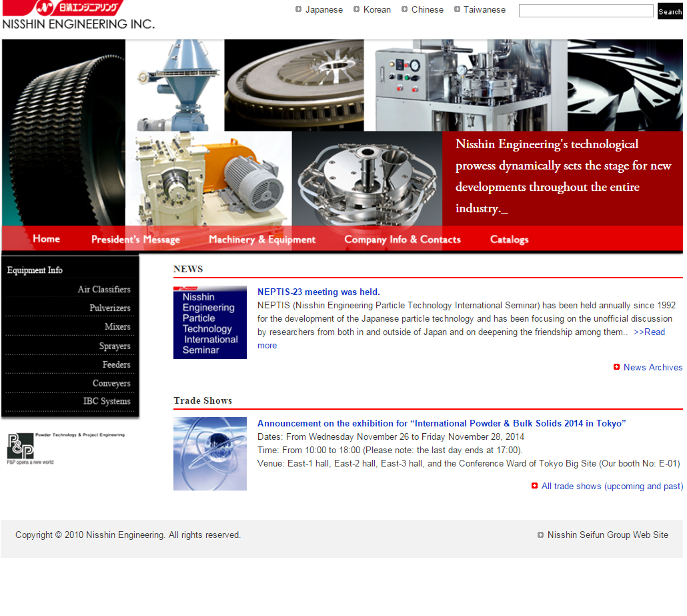Image resolution: width=687 pixels, height=616 pixels.
Task: Go to the Home menu item
Action: click(47, 239)
